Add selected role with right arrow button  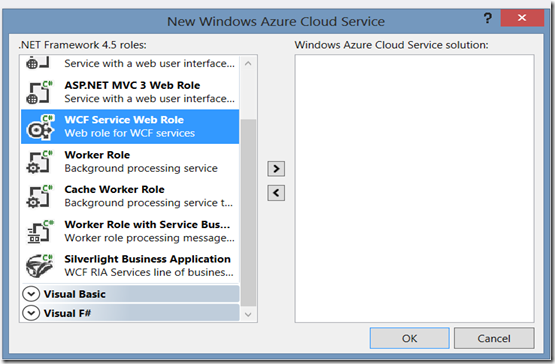pyautogui.click(x=276, y=169)
